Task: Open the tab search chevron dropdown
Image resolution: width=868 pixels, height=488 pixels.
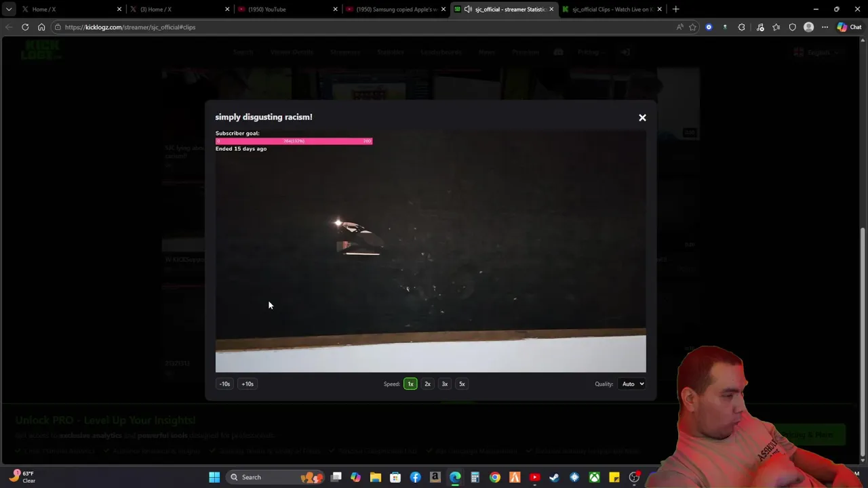Action: click(x=8, y=9)
